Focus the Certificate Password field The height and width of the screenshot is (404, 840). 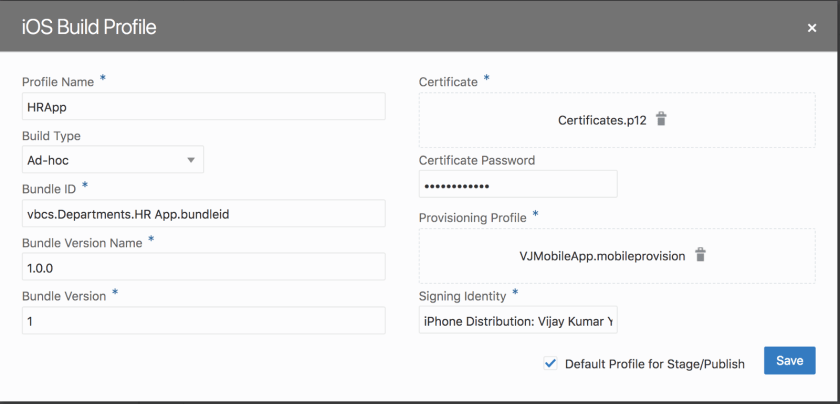(517, 185)
